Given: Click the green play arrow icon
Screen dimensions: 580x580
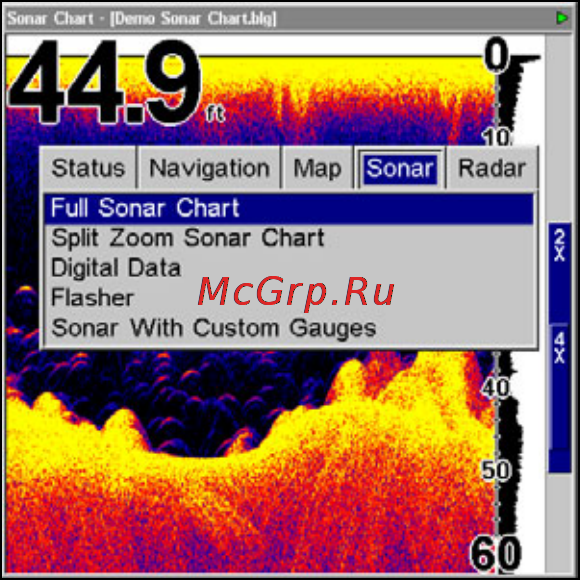Looking at the screenshot, I should tap(562, 17).
